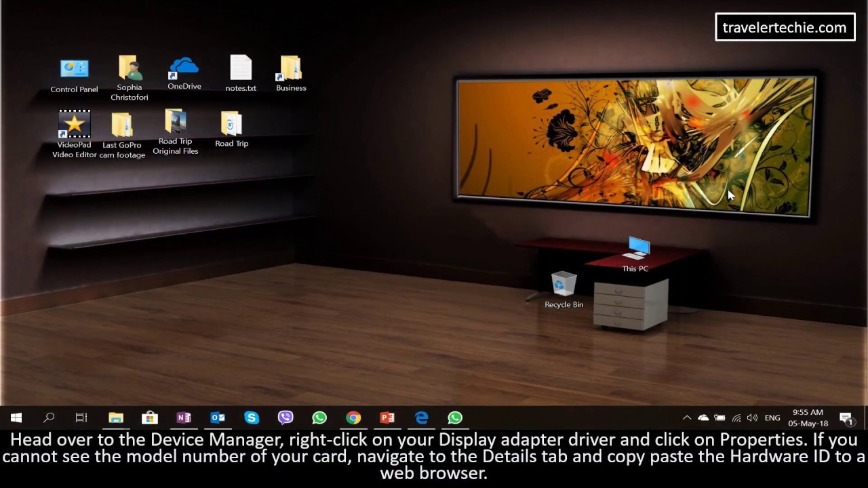The height and width of the screenshot is (488, 868).
Task: Open File Explorer from the taskbar
Action: point(116,418)
